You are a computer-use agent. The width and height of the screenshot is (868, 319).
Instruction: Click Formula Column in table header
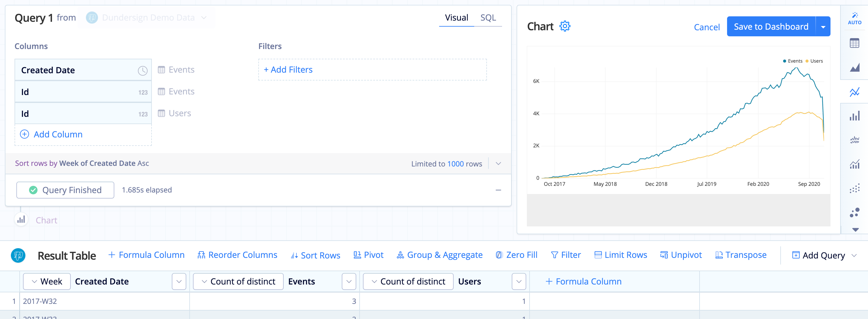[x=583, y=281]
